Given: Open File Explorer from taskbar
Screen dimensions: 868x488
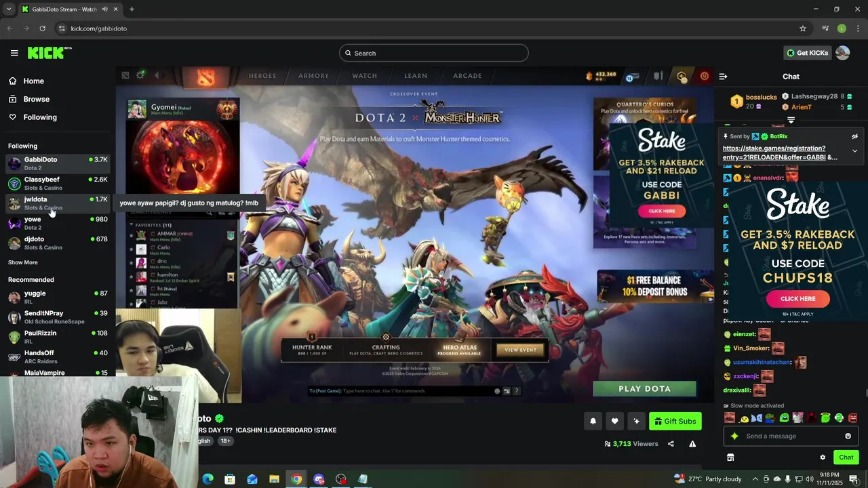Looking at the screenshot, I should [274, 479].
